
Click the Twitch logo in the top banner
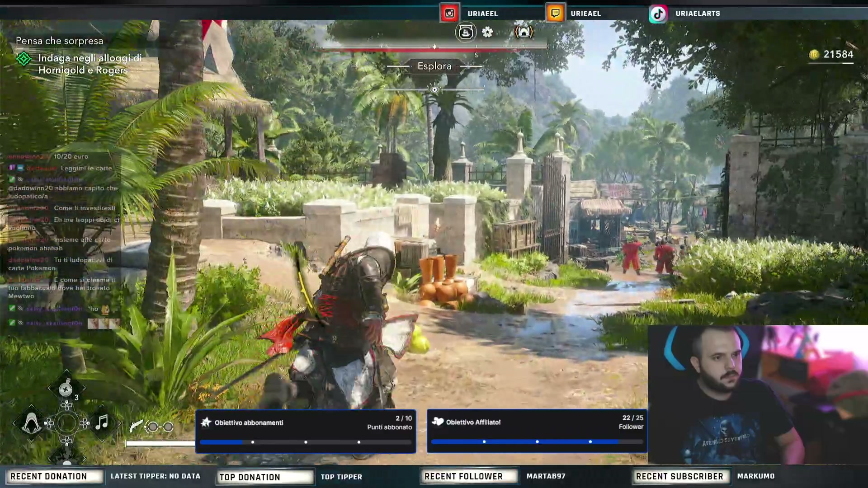click(555, 13)
